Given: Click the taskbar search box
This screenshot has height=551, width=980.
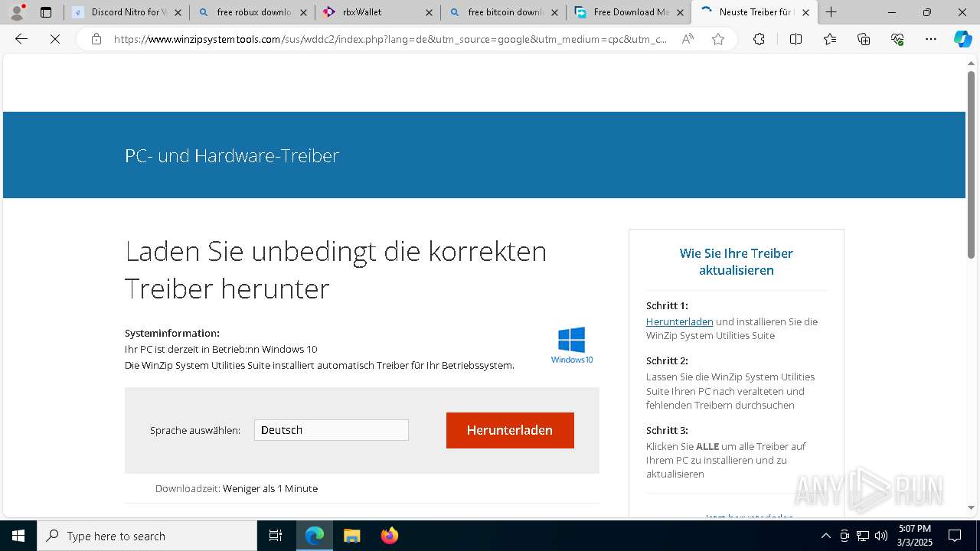Looking at the screenshot, I should 147,536.
